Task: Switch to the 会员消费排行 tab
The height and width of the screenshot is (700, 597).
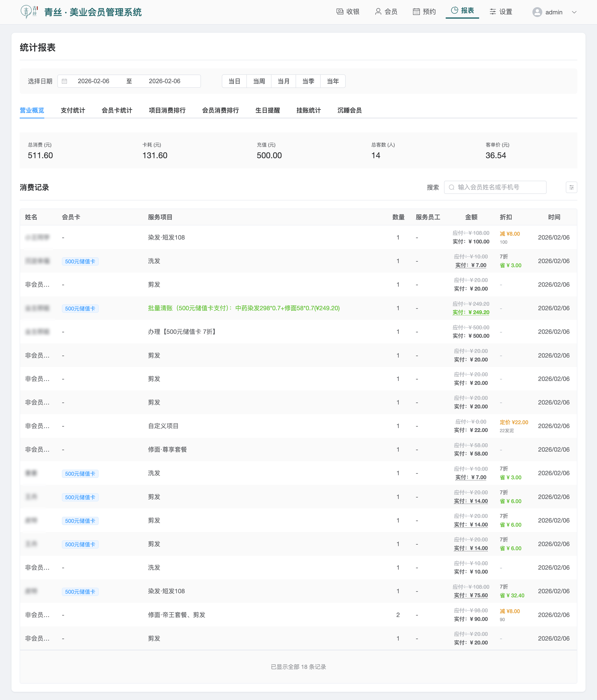Action: [220, 110]
